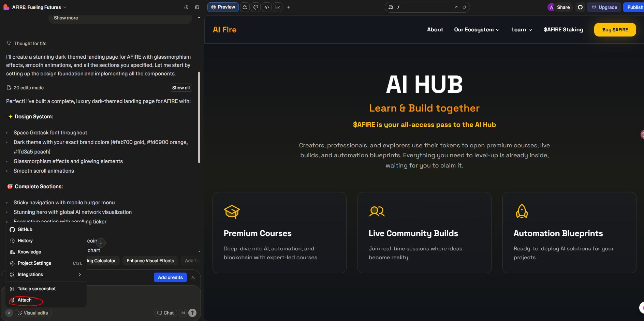Click the AI HUB heading

coord(424,84)
